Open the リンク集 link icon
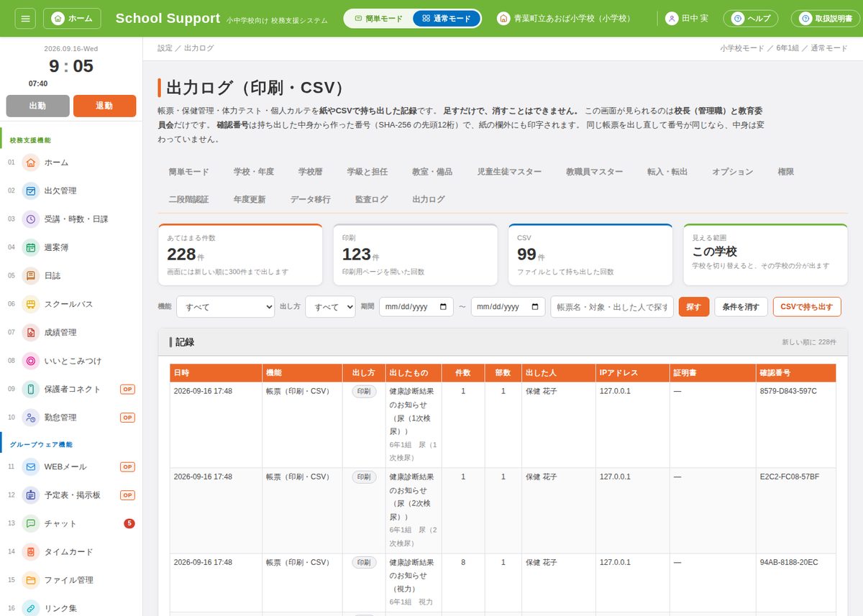 (x=31, y=608)
